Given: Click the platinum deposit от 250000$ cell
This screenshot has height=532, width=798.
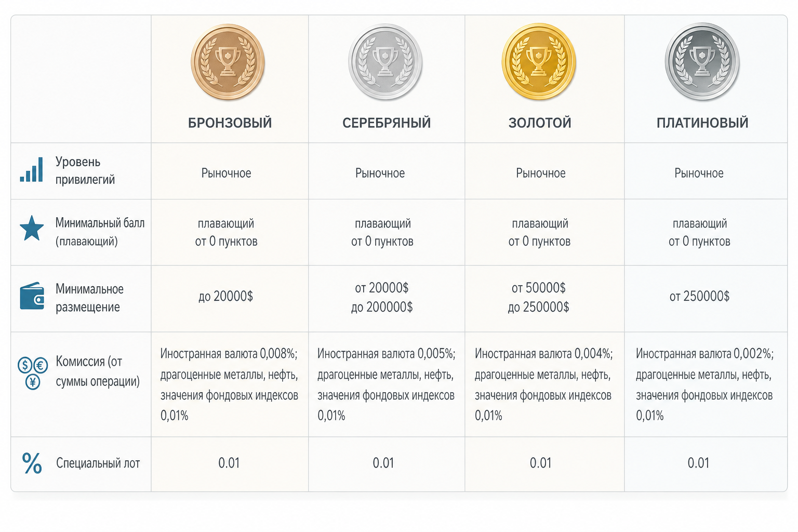Looking at the screenshot, I should [x=699, y=296].
